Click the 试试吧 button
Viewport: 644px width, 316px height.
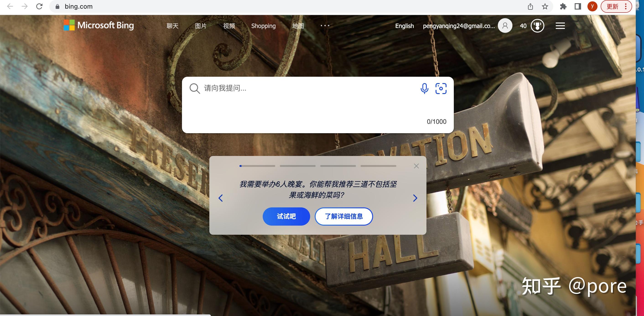pos(286,217)
